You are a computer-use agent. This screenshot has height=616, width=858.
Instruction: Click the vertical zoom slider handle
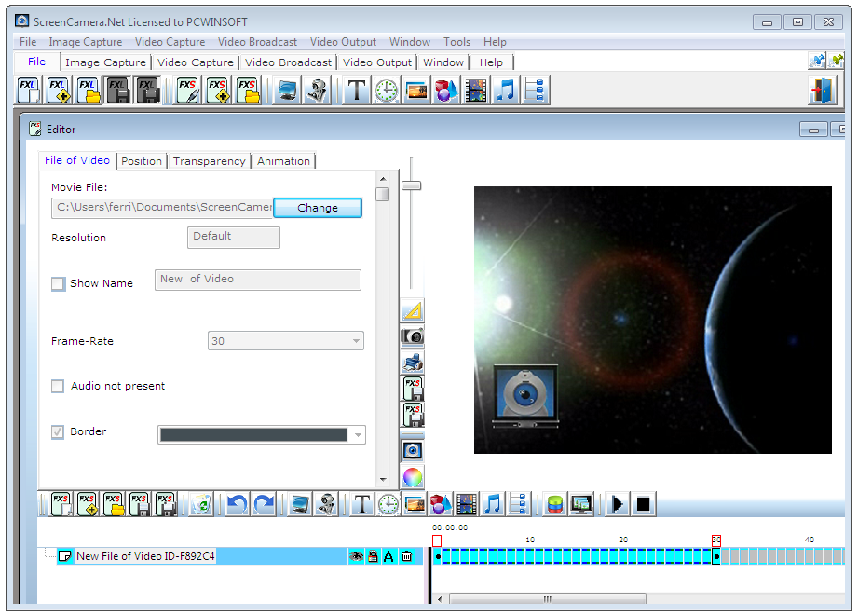pyautogui.click(x=412, y=185)
